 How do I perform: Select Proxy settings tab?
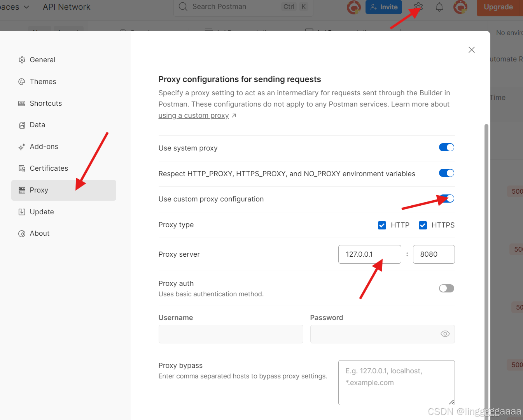point(64,190)
